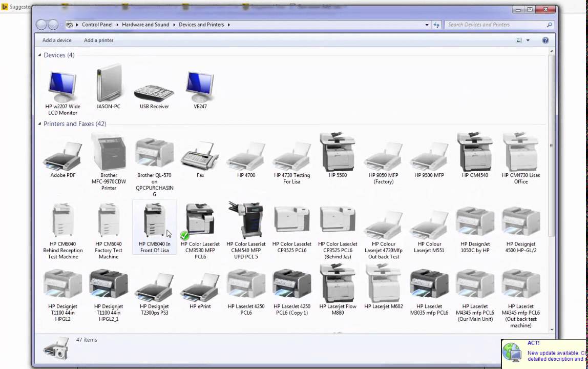This screenshot has height=369, width=588.
Task: Select HP CM6040 Factory Test Machine printer
Action: [109, 231]
